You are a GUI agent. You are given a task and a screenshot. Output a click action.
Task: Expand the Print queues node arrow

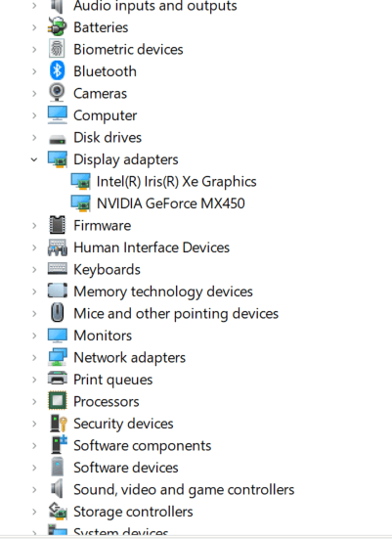(x=34, y=380)
